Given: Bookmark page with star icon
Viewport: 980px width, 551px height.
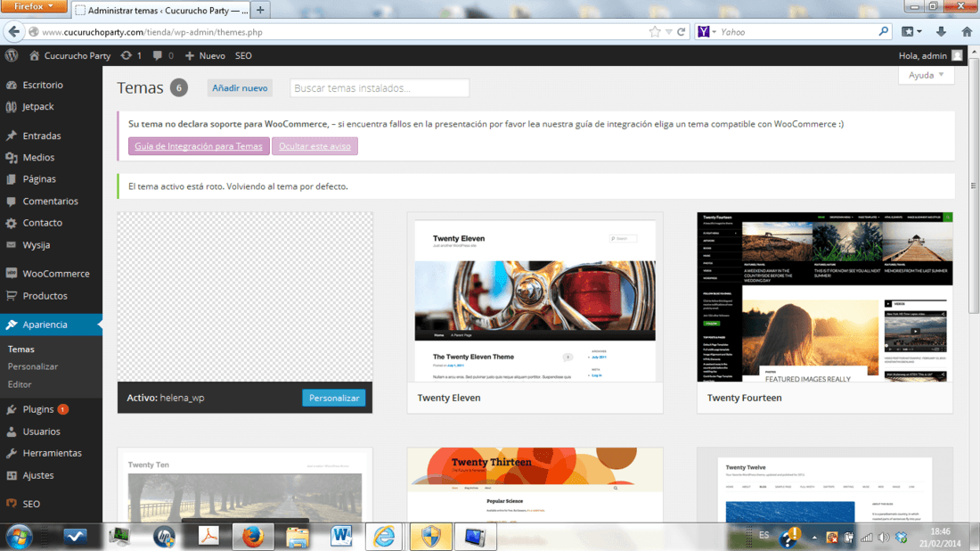Looking at the screenshot, I should (x=655, y=32).
